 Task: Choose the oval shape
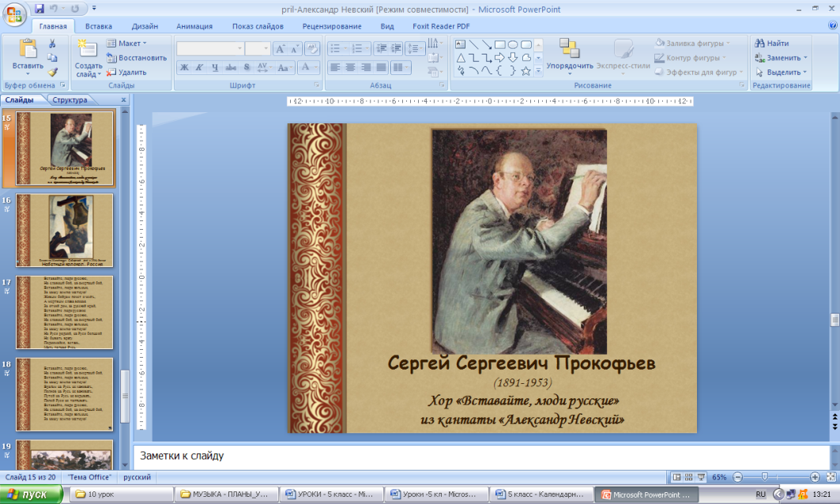tap(513, 44)
